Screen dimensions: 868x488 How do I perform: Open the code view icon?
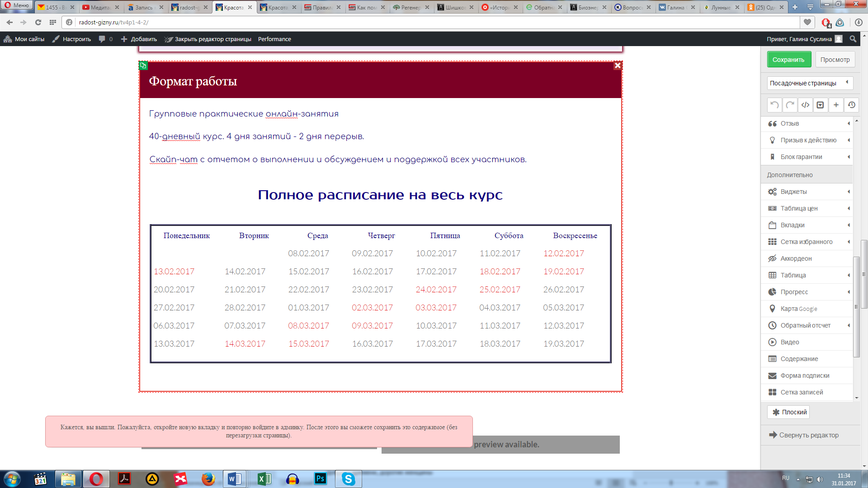(805, 105)
